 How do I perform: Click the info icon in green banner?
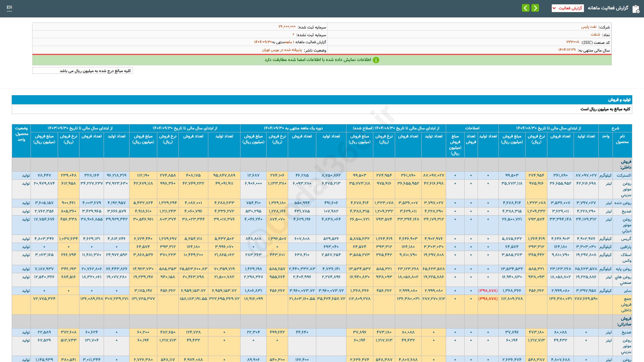pos(376,60)
